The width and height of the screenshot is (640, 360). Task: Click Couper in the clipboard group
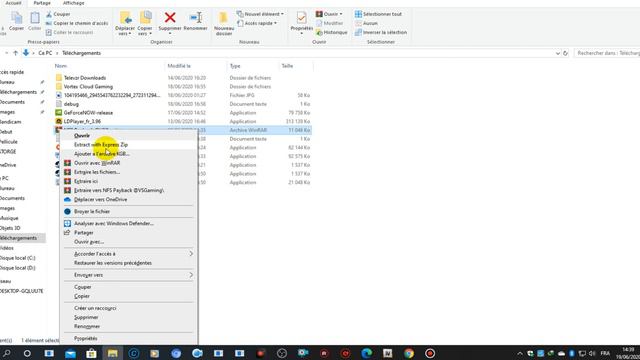pos(58,14)
